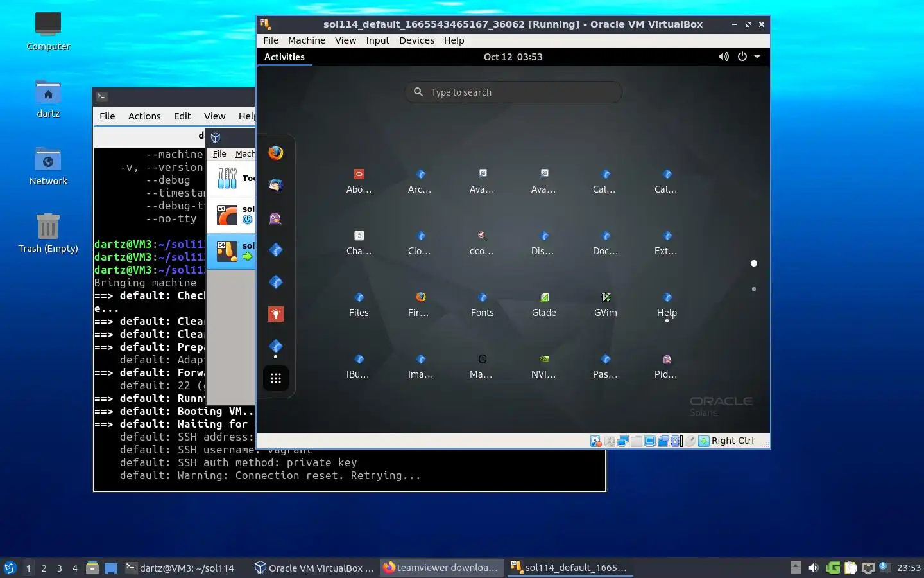The image size is (924, 578).
Task: Toggle the Show Applications grid button
Action: tap(276, 378)
